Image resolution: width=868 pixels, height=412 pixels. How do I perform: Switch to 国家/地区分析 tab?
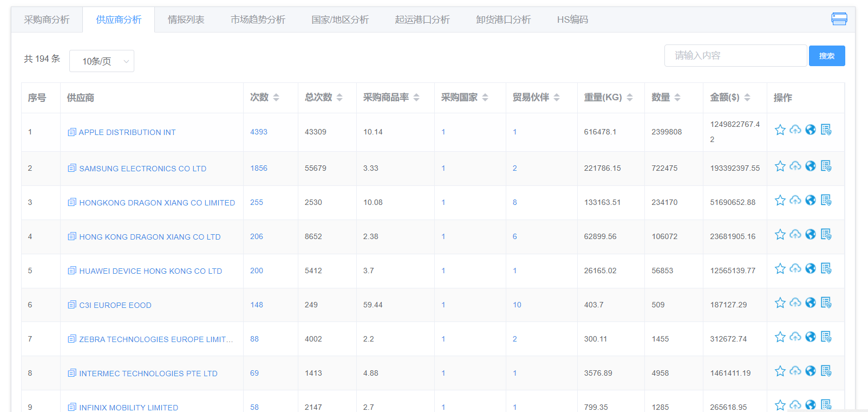point(340,20)
